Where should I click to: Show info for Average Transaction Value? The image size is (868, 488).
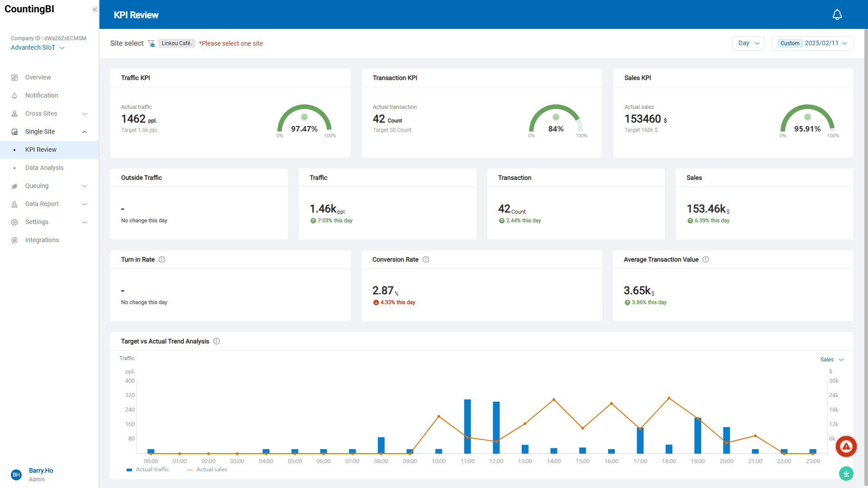[x=706, y=259]
